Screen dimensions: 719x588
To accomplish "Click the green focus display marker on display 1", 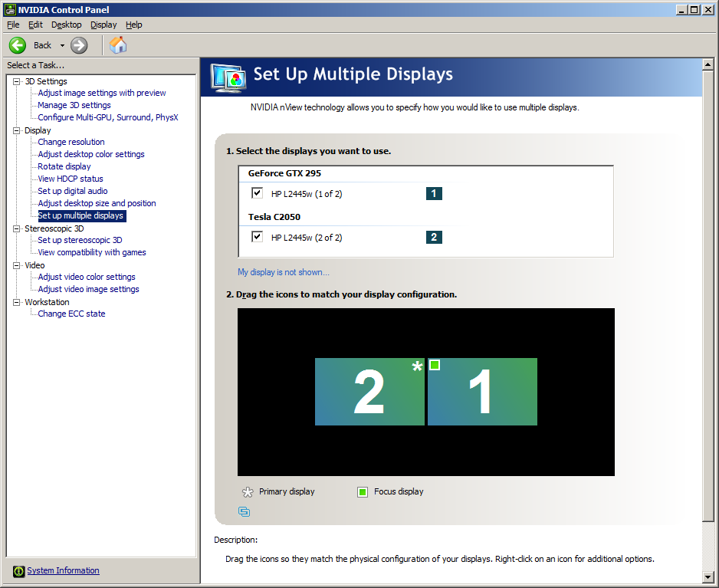I will click(435, 365).
